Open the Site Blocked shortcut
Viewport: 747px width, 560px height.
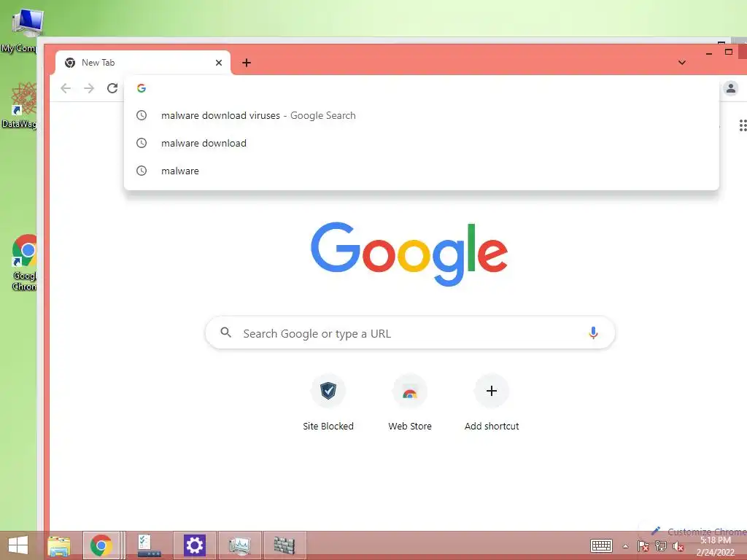tap(328, 403)
